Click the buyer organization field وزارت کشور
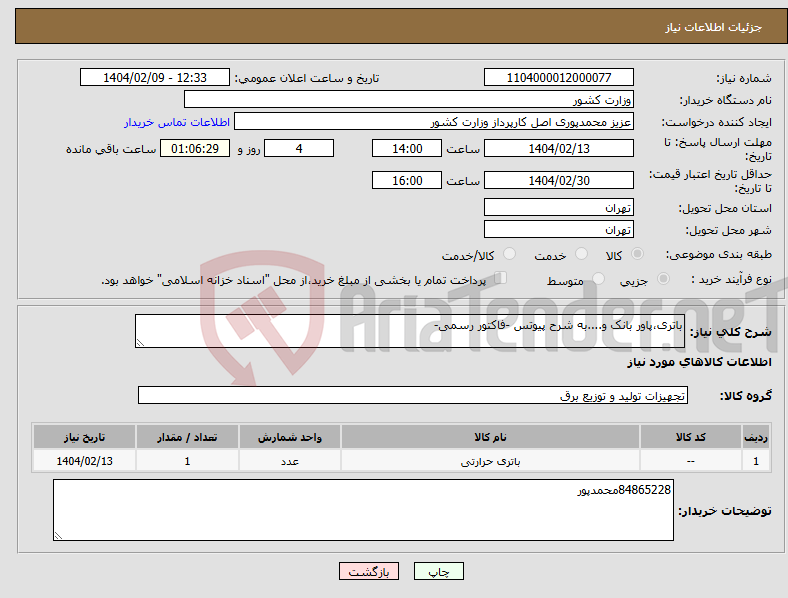 tap(409, 99)
